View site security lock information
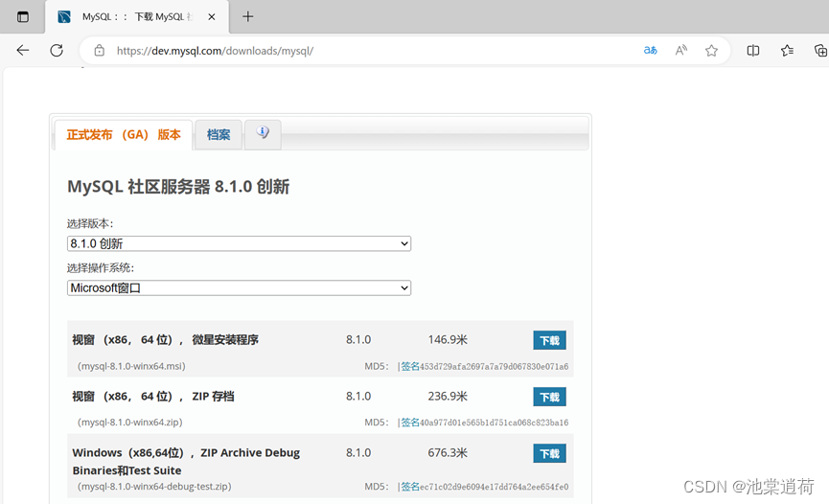Viewport: 829px width, 504px height. [x=100, y=51]
